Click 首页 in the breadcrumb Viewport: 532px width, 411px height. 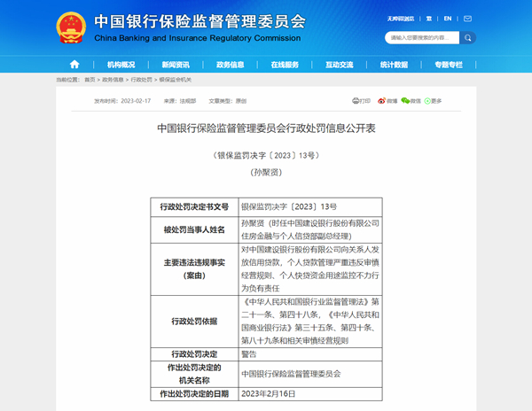(90, 80)
